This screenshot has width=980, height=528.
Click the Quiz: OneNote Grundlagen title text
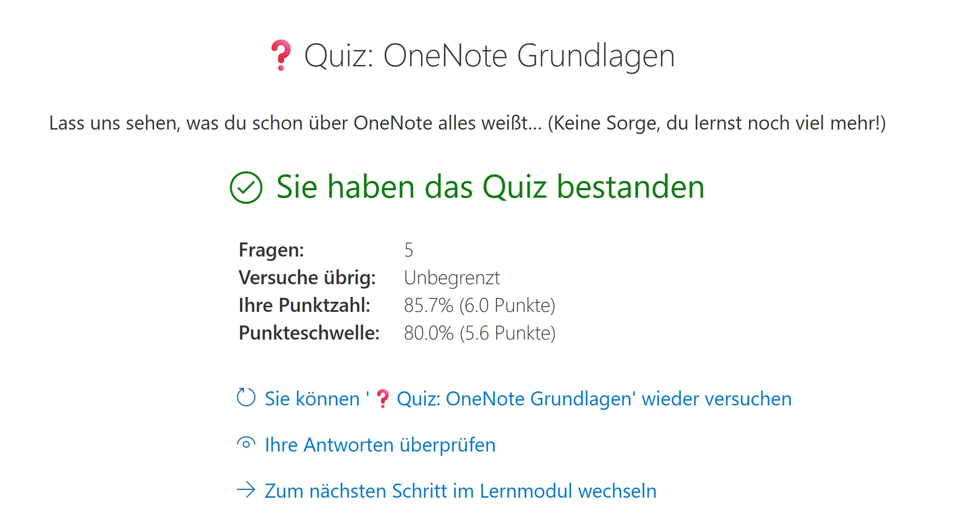[489, 56]
